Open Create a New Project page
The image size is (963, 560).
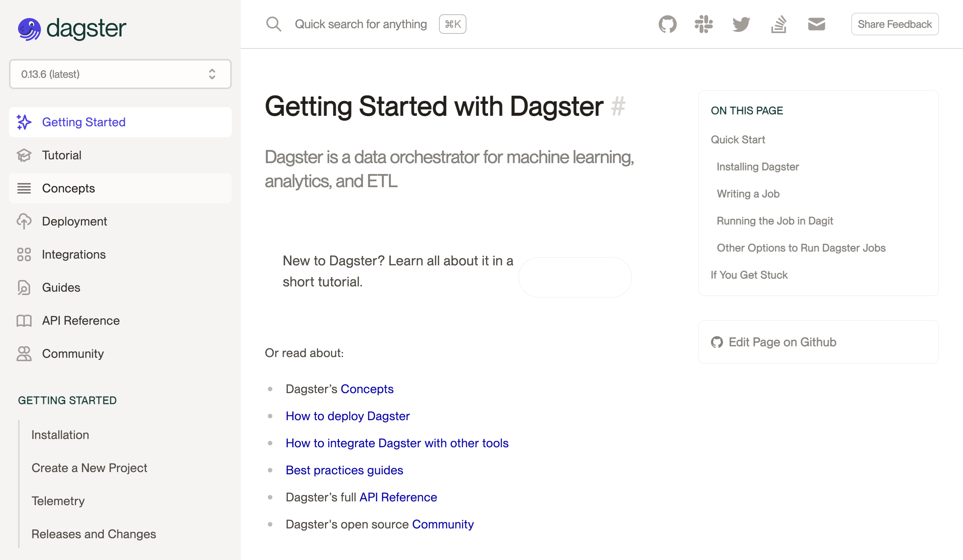click(x=89, y=468)
